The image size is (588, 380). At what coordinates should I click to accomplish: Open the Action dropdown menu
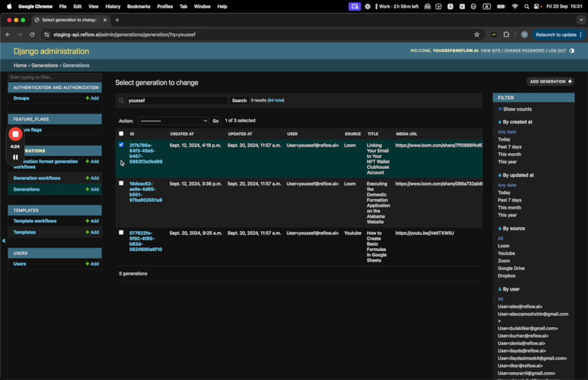173,121
